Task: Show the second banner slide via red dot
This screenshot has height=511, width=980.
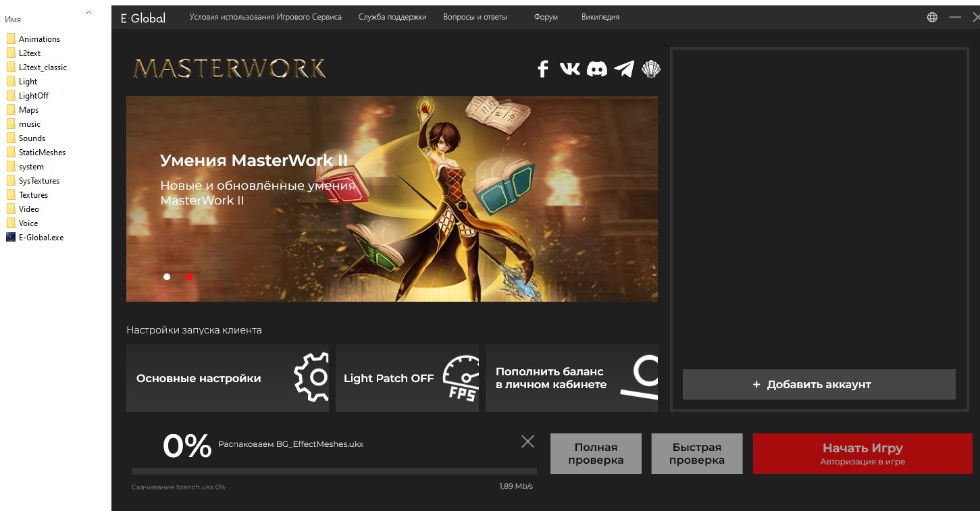Action: [x=189, y=277]
